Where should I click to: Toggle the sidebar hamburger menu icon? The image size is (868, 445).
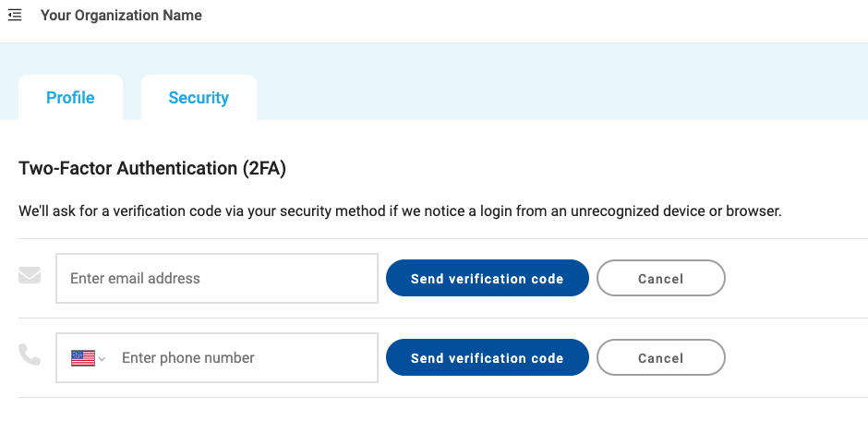click(15, 16)
